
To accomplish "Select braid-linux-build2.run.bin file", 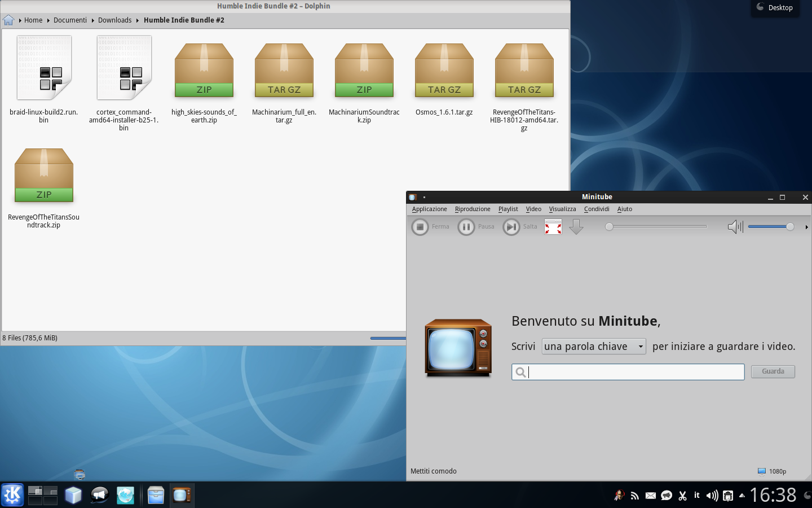I will [x=44, y=80].
